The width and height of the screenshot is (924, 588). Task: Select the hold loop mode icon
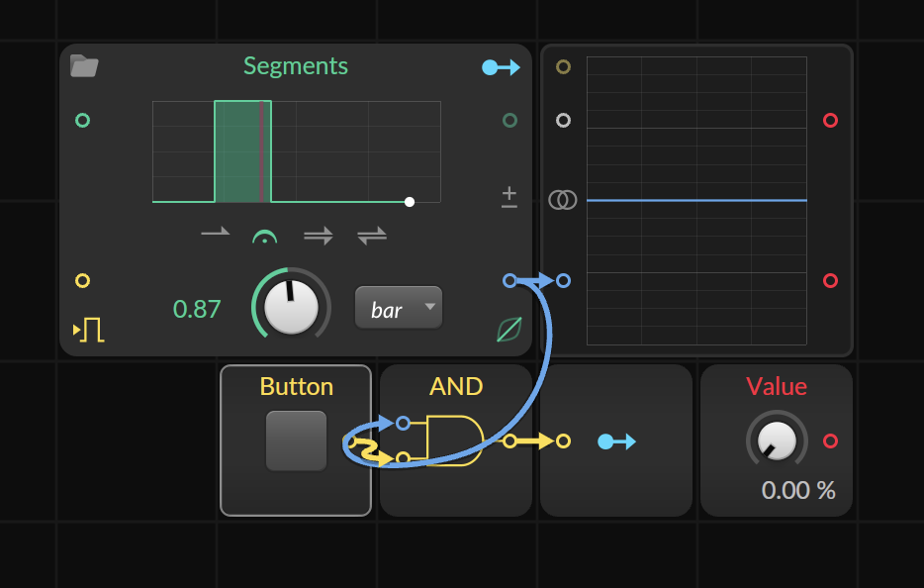264,237
